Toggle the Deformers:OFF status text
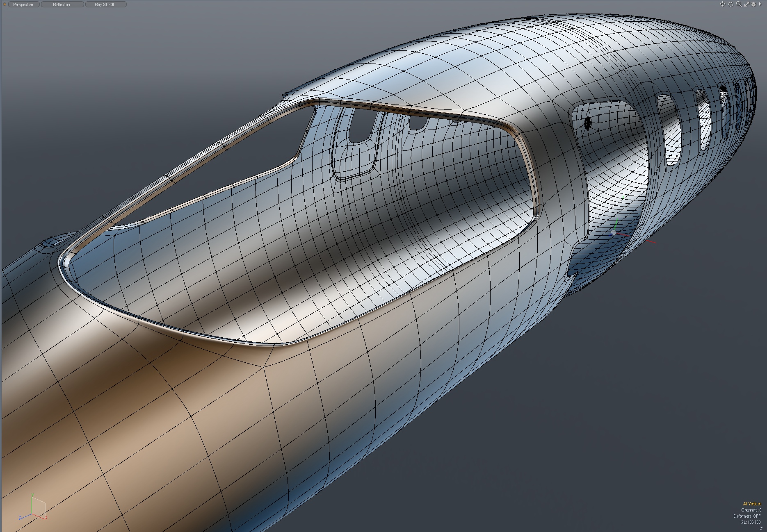This screenshot has width=767, height=532. pyautogui.click(x=747, y=516)
